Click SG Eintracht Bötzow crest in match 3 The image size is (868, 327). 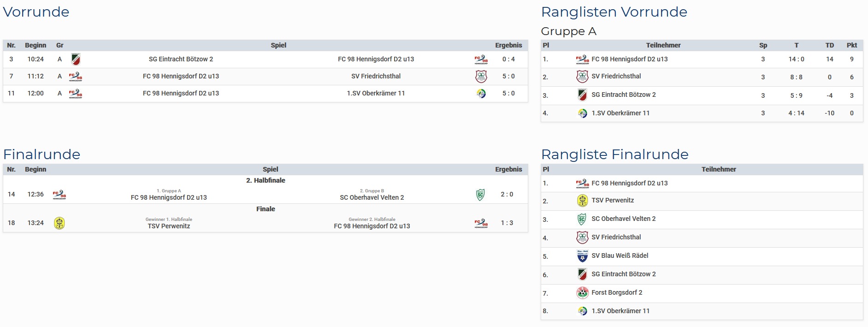(76, 59)
